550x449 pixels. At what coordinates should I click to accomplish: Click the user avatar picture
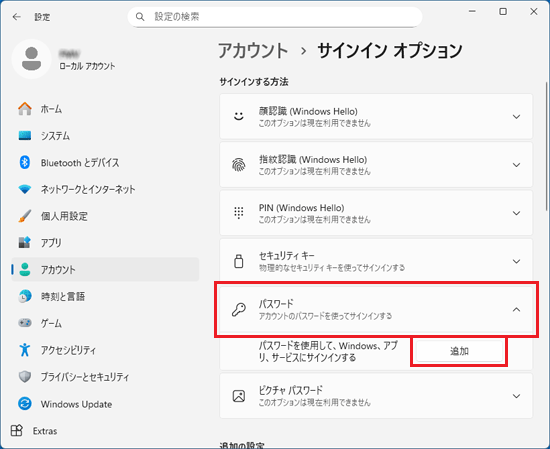click(32, 59)
